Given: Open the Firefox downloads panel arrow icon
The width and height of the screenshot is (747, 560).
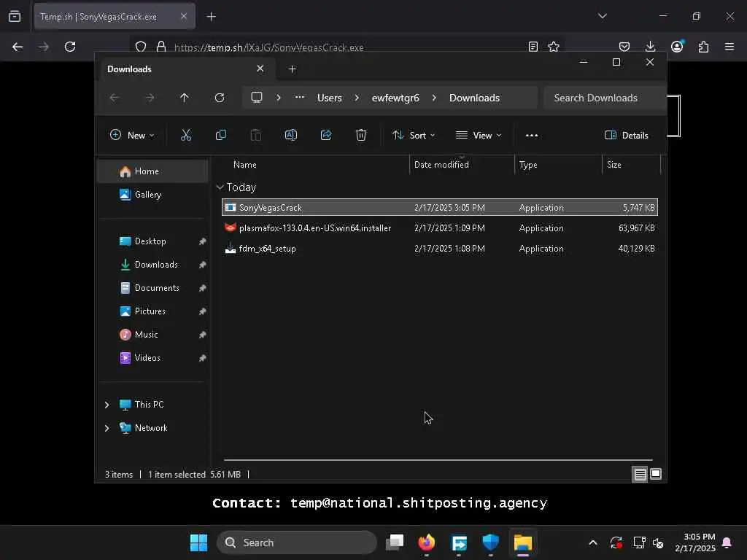Looking at the screenshot, I should pos(650,47).
